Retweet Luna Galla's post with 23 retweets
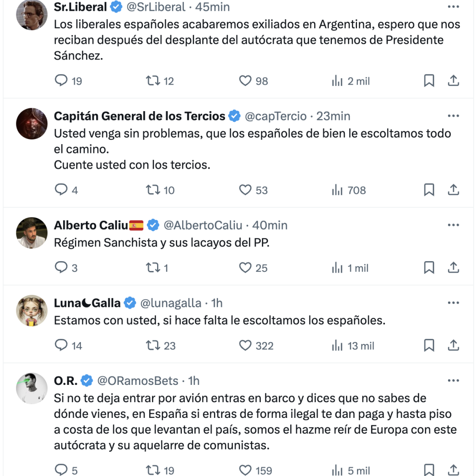The image size is (476, 476). point(153,345)
